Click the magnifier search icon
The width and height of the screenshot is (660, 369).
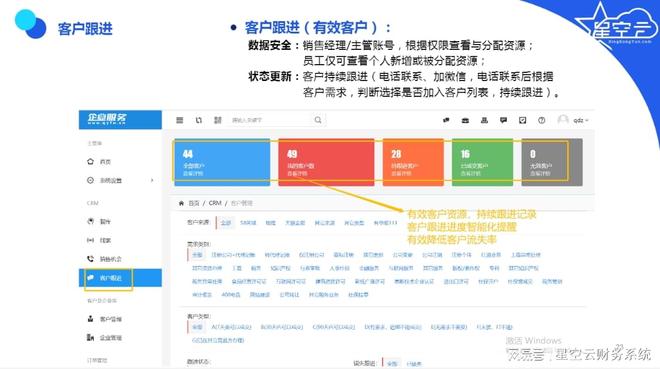pyautogui.click(x=318, y=120)
